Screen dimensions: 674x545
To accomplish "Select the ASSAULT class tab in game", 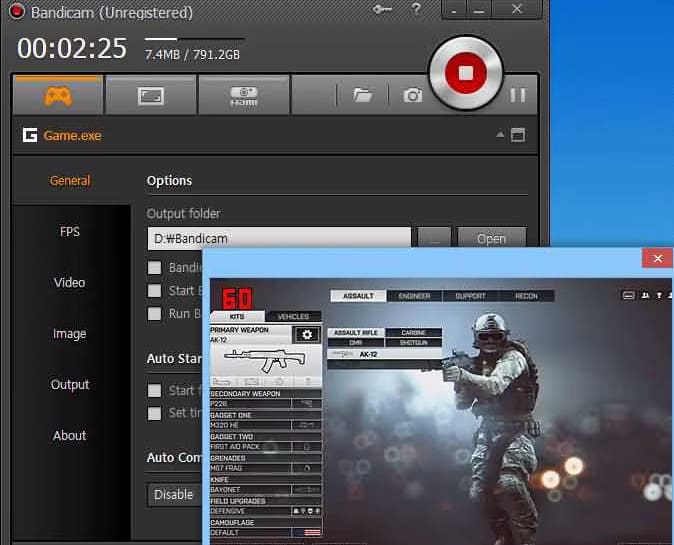I will tap(358, 296).
